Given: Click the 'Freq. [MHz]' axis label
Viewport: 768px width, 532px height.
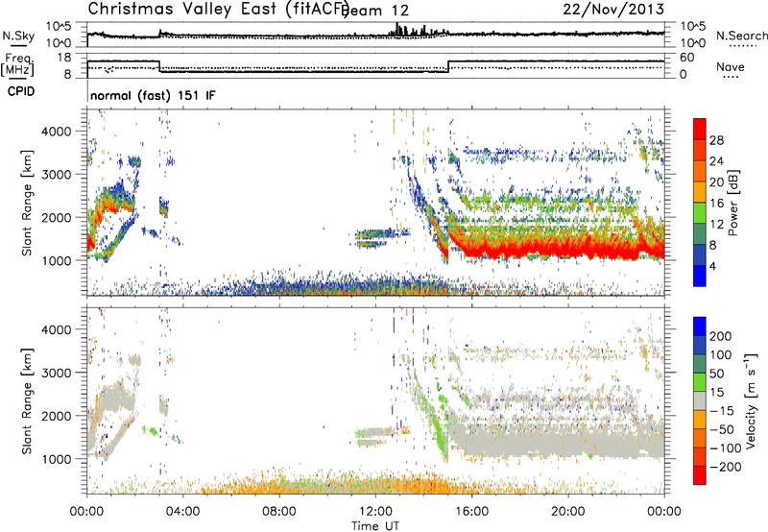Looking at the screenshot, I should (18, 65).
